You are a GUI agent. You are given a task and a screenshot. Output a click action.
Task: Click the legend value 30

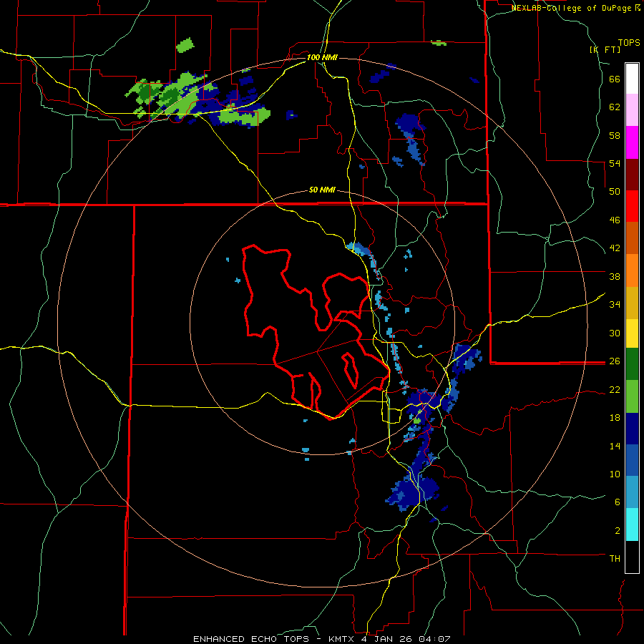[615, 333]
